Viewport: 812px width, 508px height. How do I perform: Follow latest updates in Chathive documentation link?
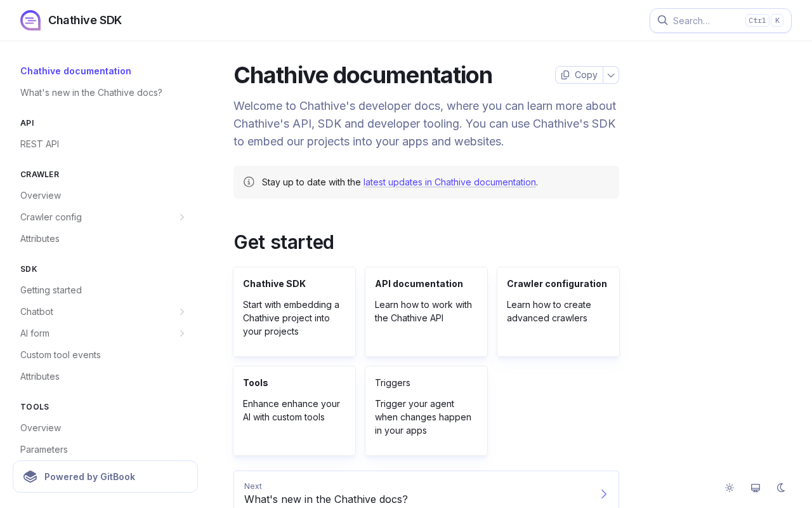(450, 182)
